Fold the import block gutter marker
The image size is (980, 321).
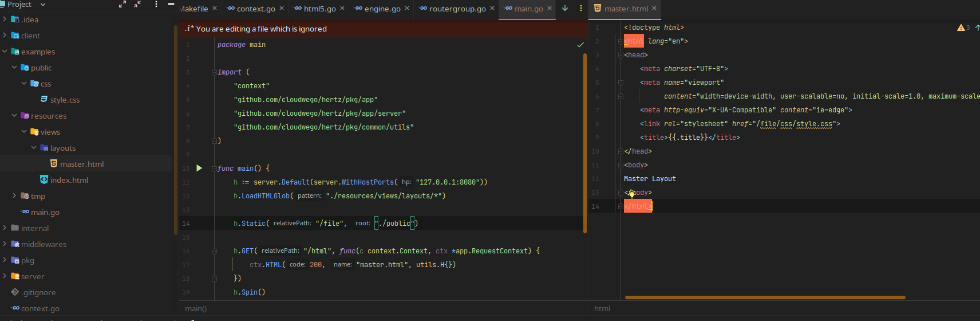(x=214, y=72)
